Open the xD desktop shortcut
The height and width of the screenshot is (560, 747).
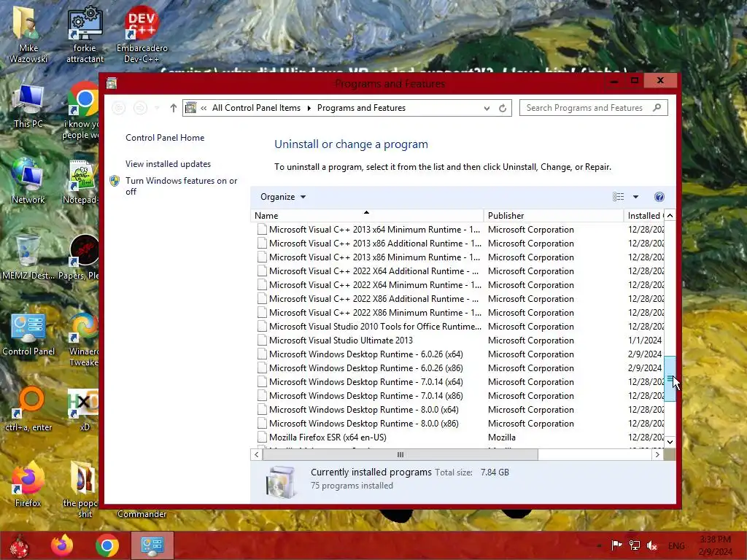[85, 410]
